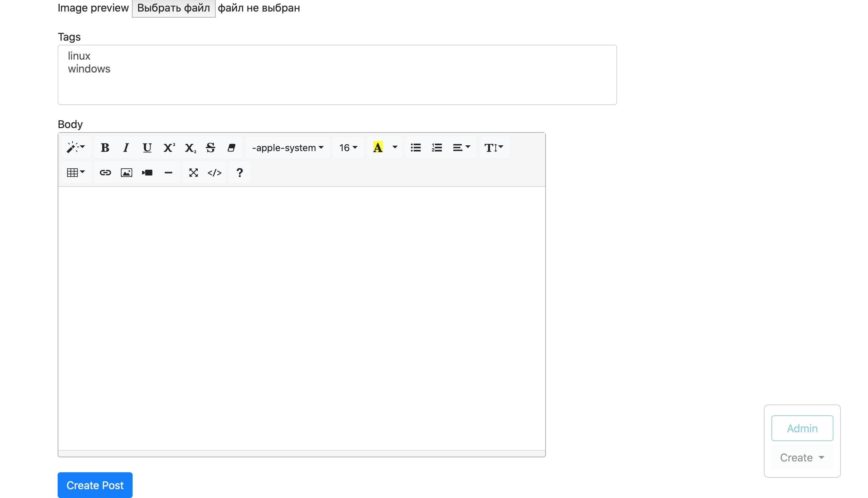Open the table insertion dropdown
The height and width of the screenshot is (498, 868).
tap(76, 172)
